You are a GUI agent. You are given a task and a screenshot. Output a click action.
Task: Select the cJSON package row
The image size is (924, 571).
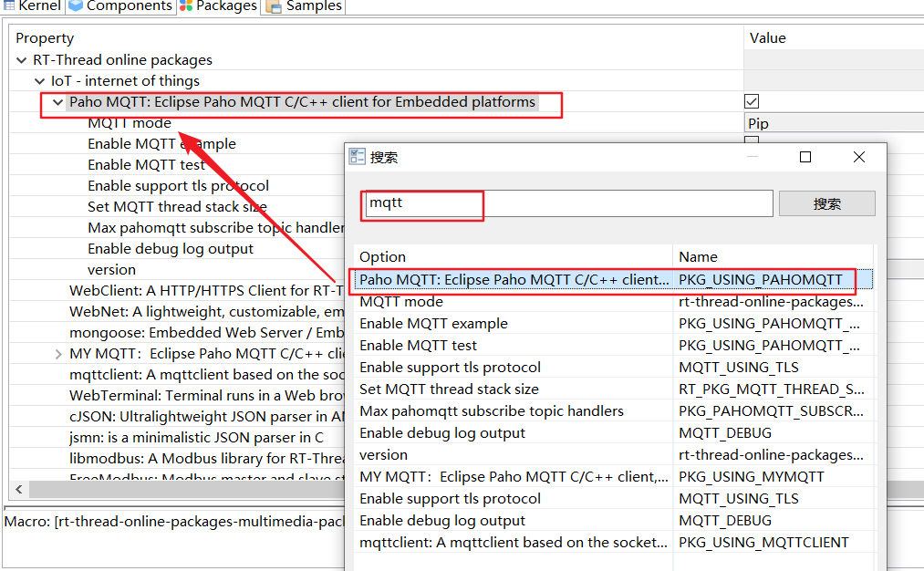207,417
